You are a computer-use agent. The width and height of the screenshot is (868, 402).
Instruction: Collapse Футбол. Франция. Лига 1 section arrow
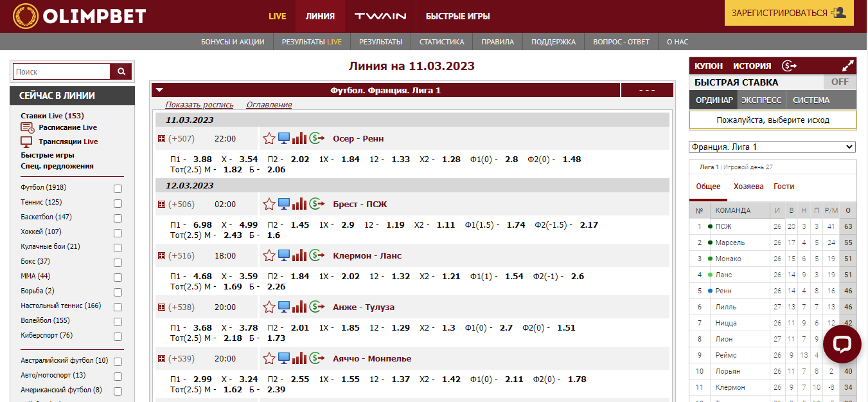[x=160, y=90]
